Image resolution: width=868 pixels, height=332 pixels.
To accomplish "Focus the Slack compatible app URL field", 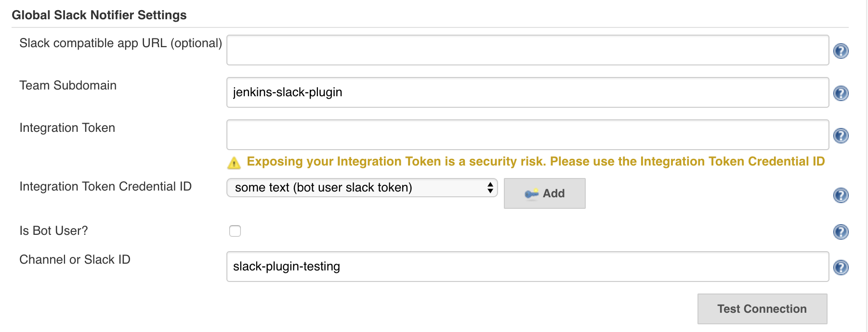I will coord(527,50).
